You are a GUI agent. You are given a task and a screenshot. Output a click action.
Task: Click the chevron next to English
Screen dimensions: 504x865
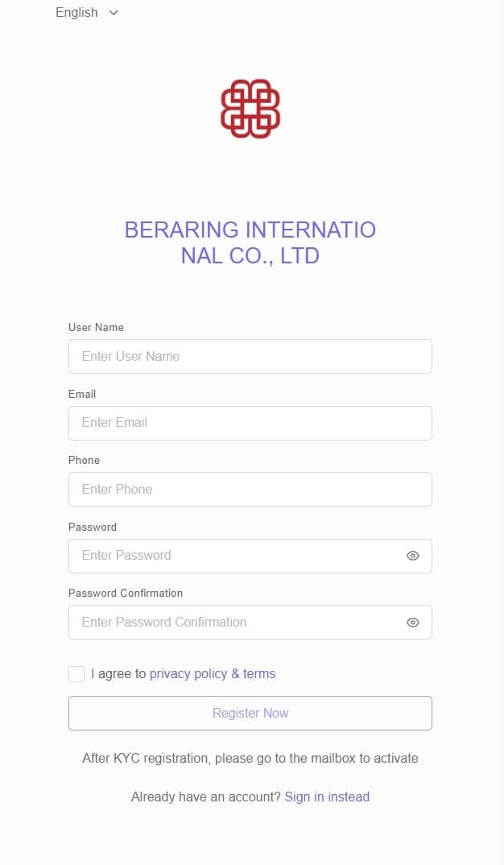pyautogui.click(x=112, y=13)
